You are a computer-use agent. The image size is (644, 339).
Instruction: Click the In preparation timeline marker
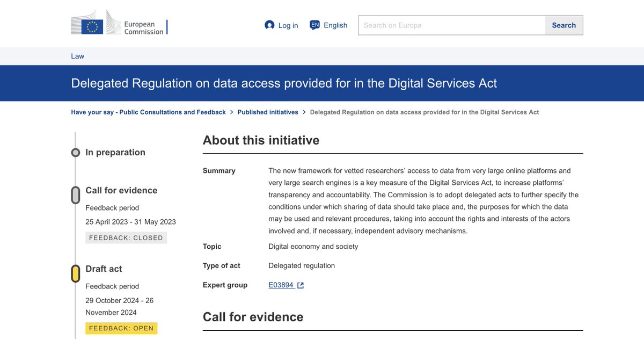76,153
